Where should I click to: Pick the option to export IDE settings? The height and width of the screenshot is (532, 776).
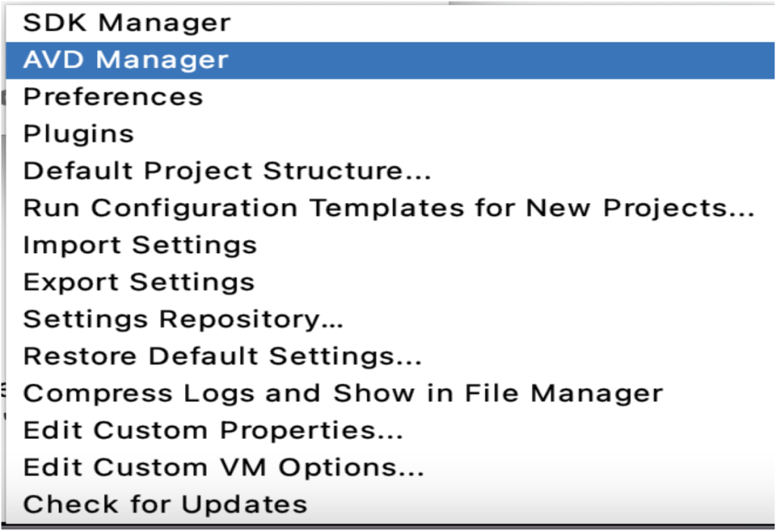[139, 282]
